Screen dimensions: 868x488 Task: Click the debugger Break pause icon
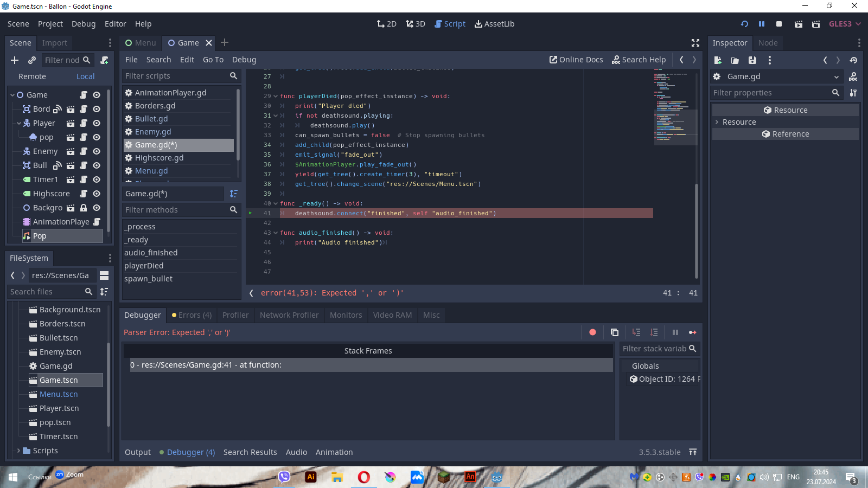pyautogui.click(x=675, y=332)
